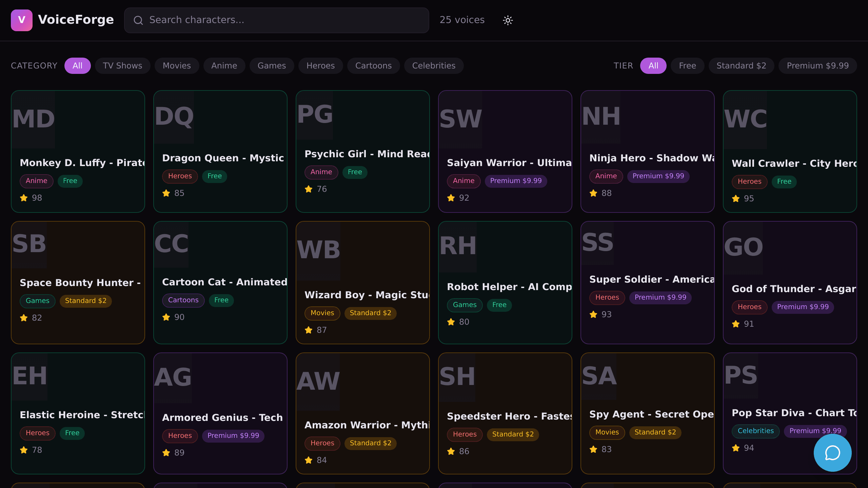Filter by Games category
This screenshot has height=488, width=868.
pos(272,66)
